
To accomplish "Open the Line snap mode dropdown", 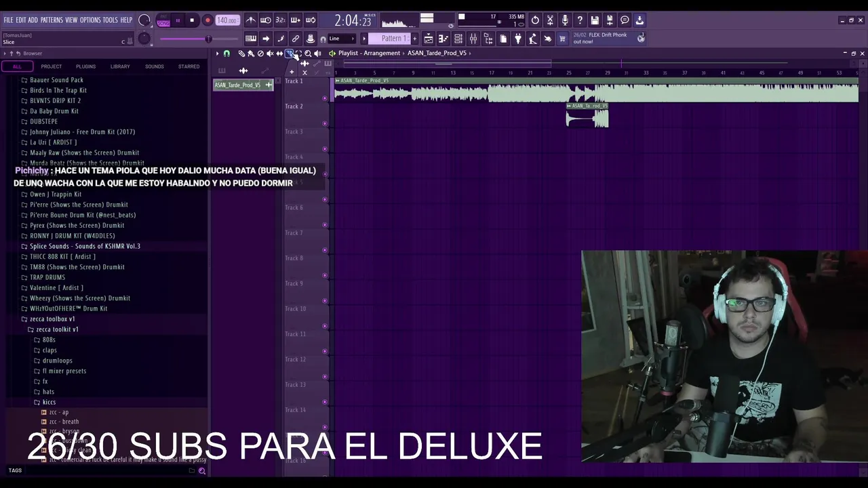I will (342, 39).
